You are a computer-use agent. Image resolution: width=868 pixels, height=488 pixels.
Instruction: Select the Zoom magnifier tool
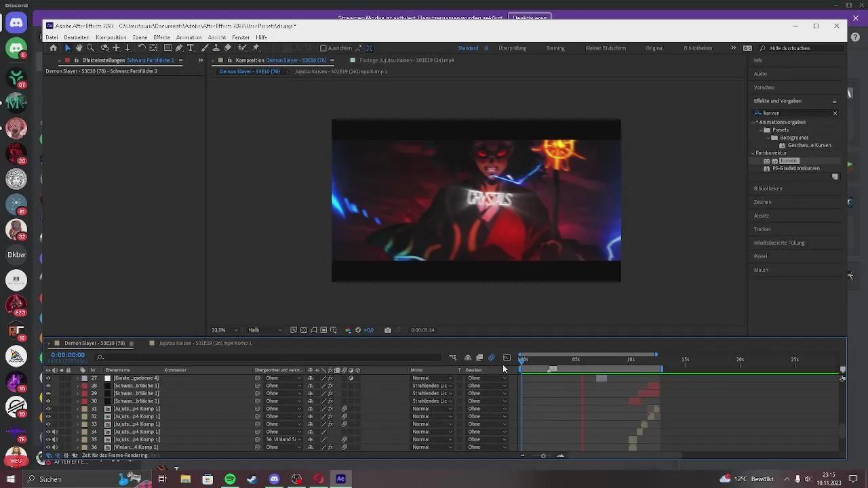click(x=90, y=48)
